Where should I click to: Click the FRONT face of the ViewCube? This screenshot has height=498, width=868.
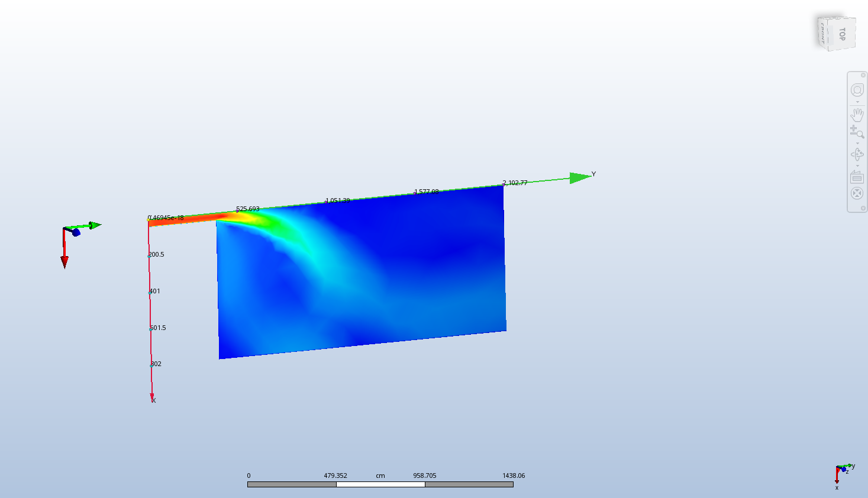tap(822, 33)
